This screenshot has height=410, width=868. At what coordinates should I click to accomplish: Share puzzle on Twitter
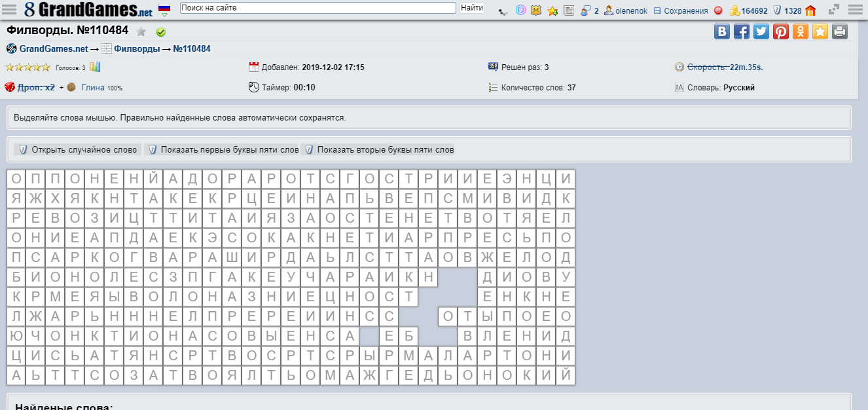(x=761, y=31)
